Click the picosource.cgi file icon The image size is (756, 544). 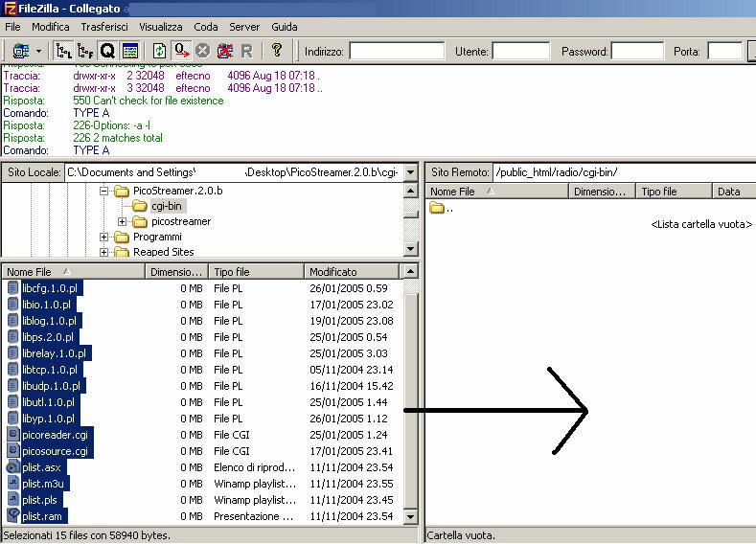(x=13, y=451)
